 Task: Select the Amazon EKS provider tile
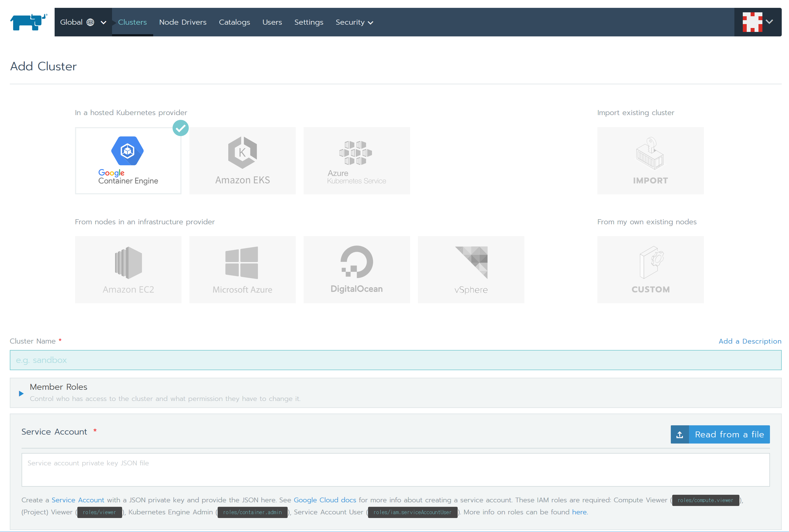click(x=242, y=160)
